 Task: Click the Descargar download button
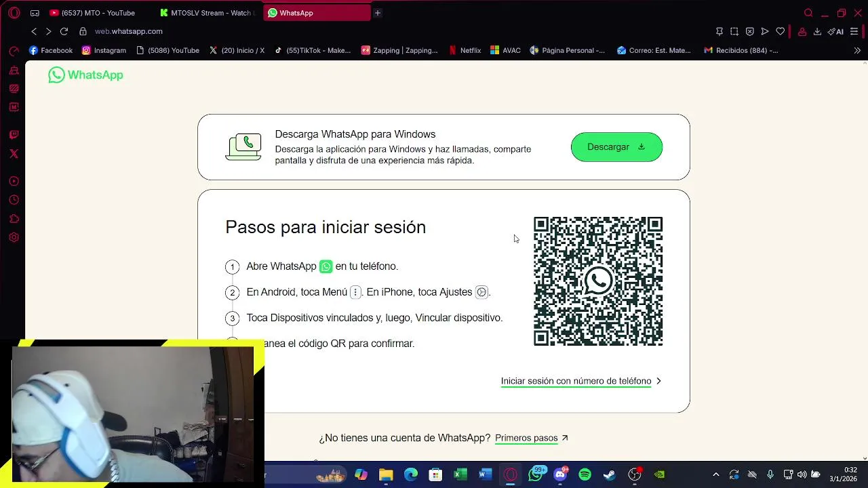tap(616, 147)
